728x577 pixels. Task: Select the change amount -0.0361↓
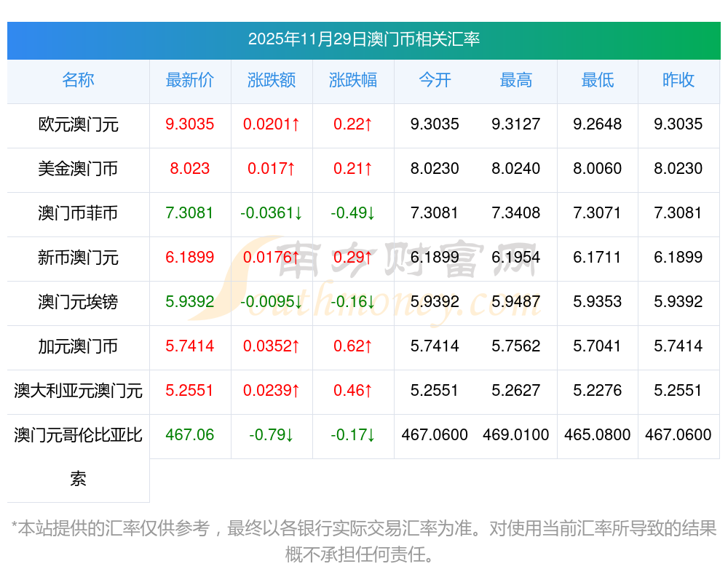coord(271,212)
